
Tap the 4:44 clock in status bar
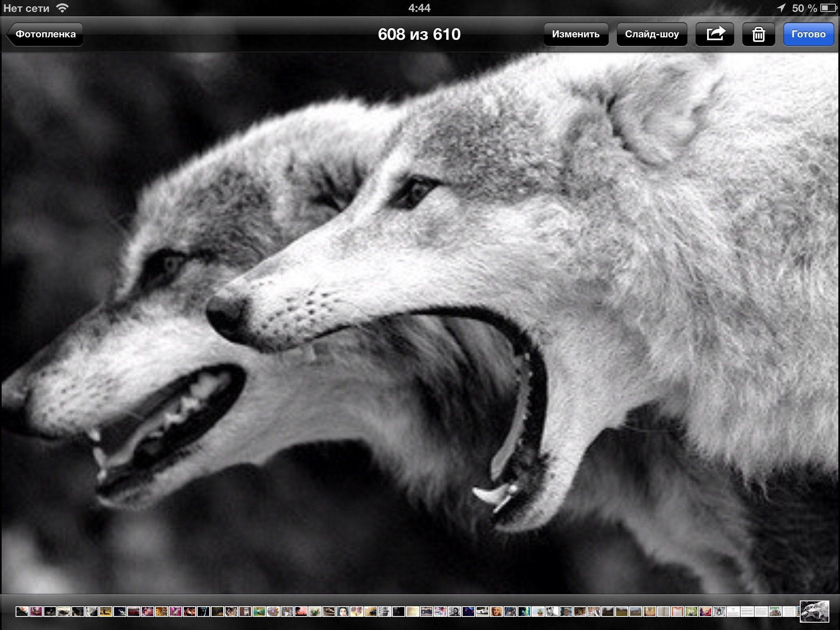[x=419, y=8]
